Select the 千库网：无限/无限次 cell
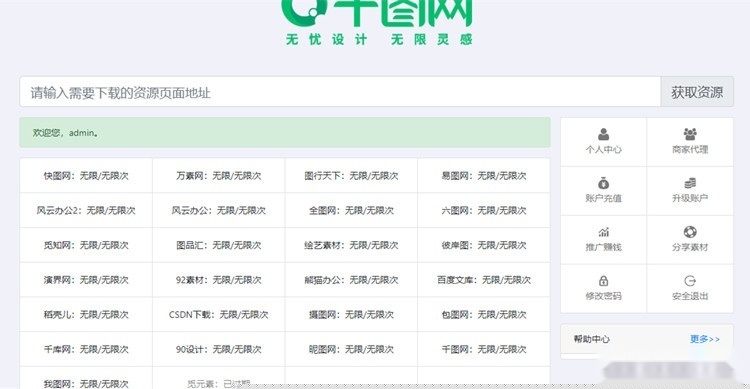 pyautogui.click(x=86, y=349)
